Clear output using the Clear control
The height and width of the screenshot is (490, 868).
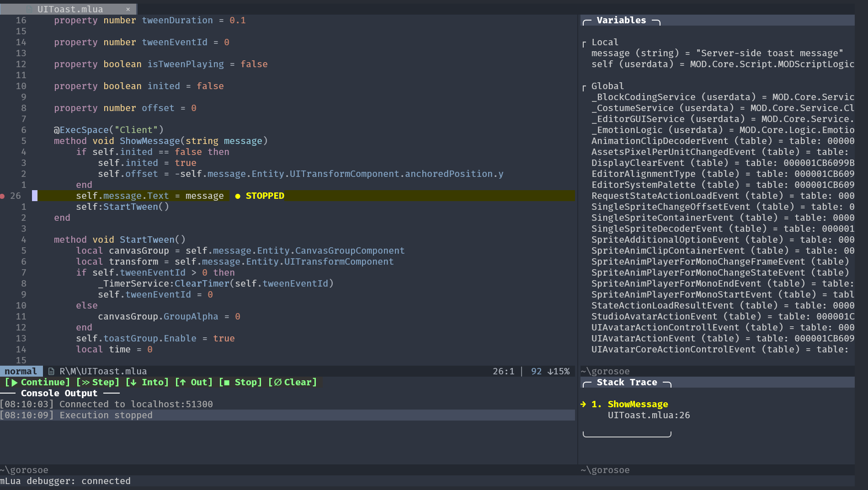click(x=293, y=382)
